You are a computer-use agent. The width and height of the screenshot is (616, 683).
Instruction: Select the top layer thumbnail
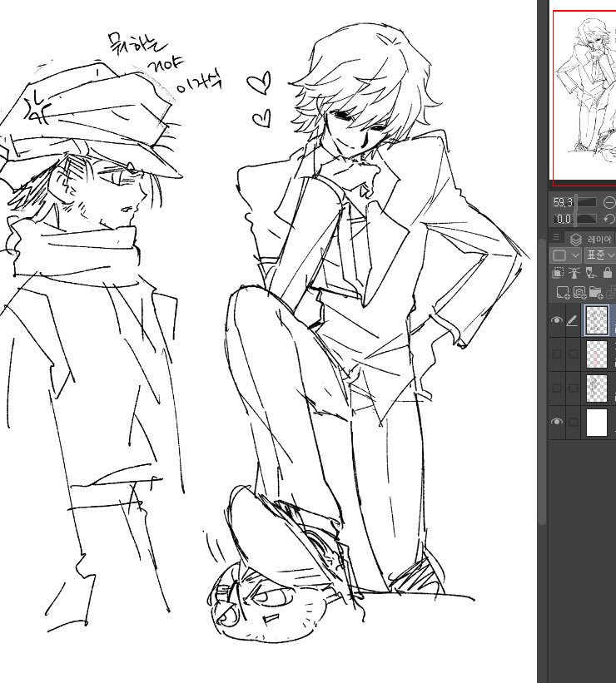coord(596,320)
